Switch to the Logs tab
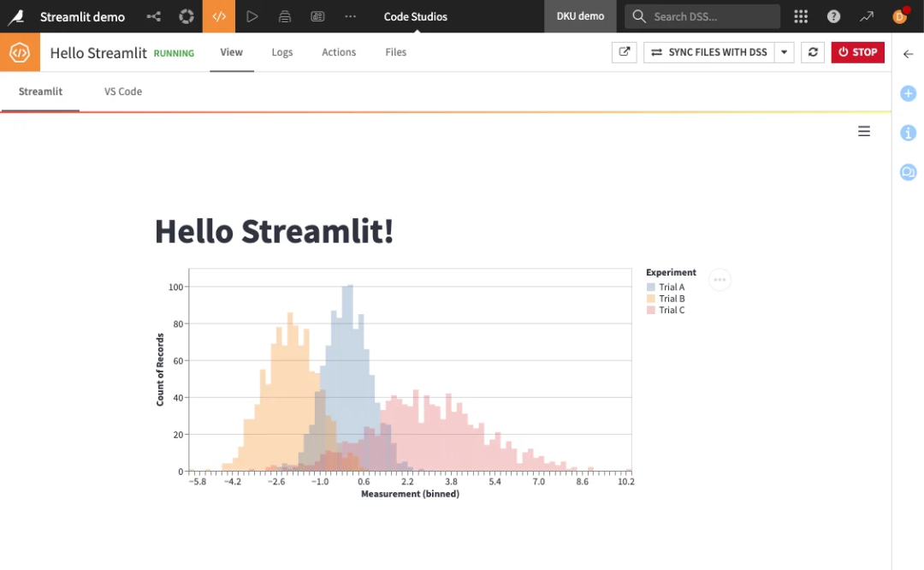Image resolution: width=924 pixels, height=570 pixels. [282, 52]
